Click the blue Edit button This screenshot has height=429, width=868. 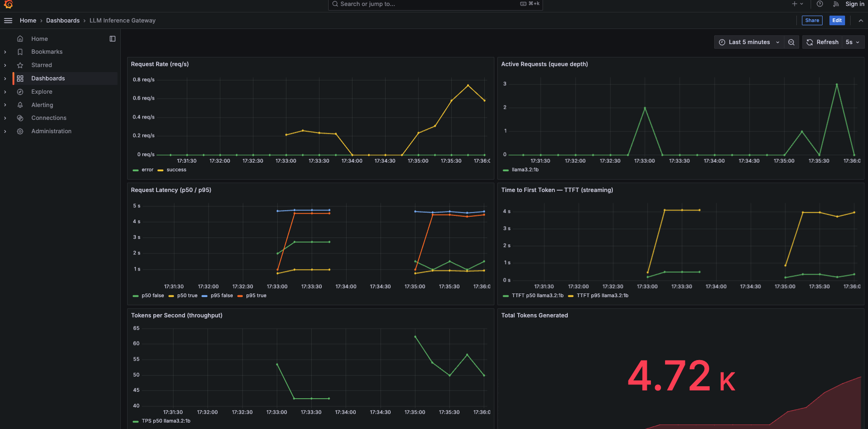pos(837,21)
